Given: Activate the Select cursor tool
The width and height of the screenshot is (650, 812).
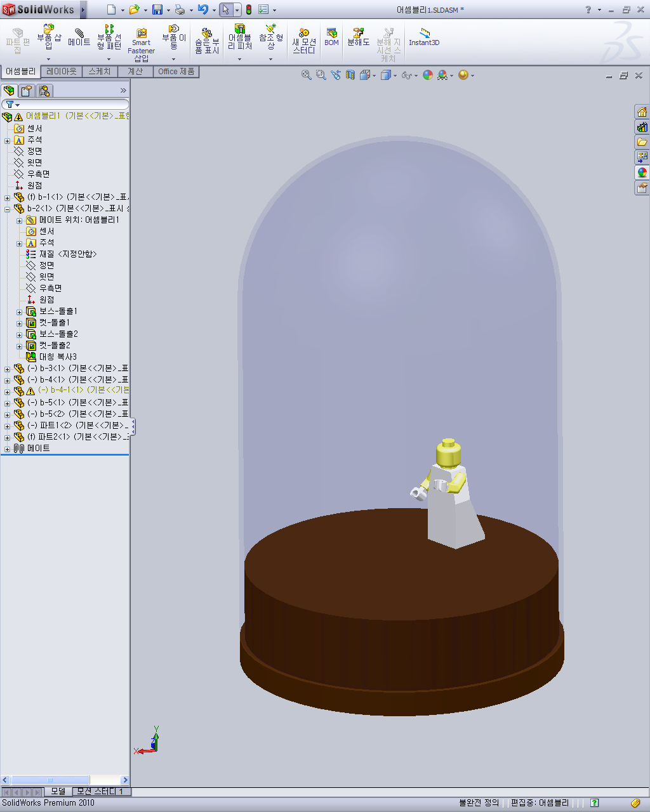Looking at the screenshot, I should pyautogui.click(x=226, y=10).
